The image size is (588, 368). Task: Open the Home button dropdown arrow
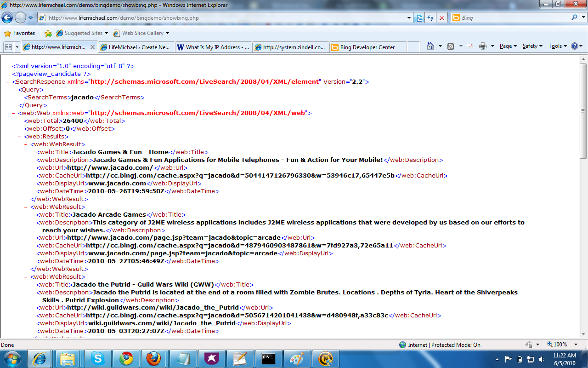440,46
